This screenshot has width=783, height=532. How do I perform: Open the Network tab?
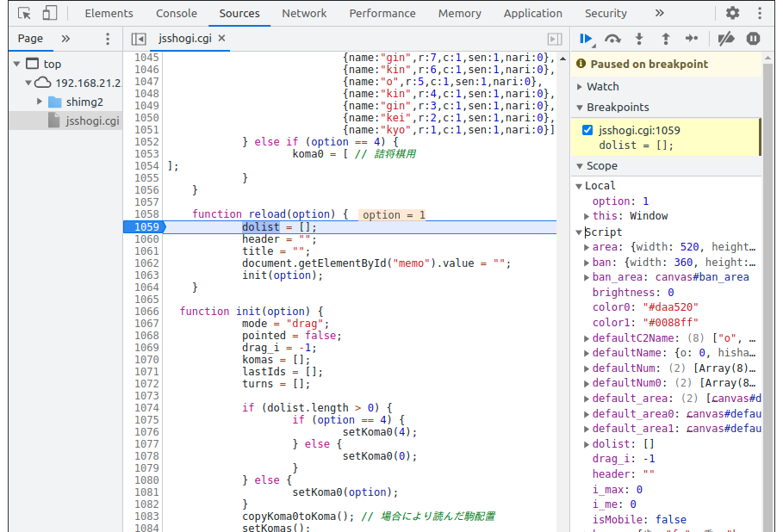pos(304,13)
